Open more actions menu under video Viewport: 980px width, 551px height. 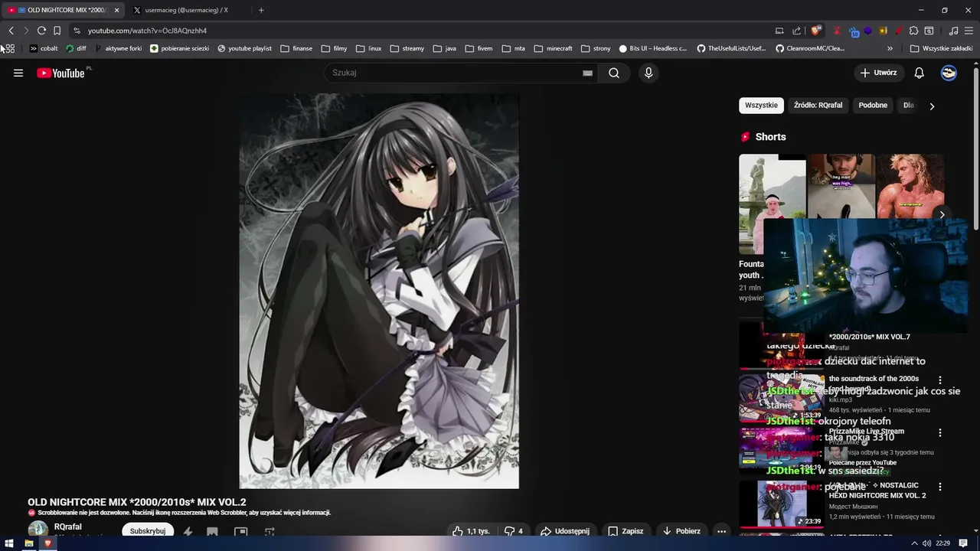coord(721,531)
